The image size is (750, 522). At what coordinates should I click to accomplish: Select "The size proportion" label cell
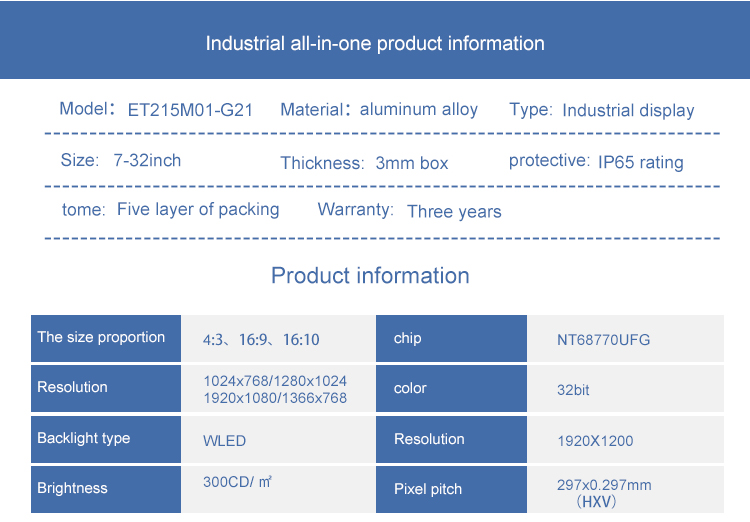click(105, 338)
